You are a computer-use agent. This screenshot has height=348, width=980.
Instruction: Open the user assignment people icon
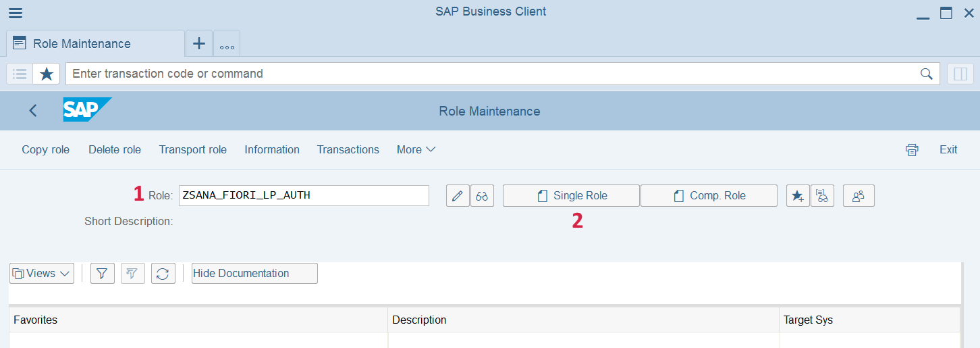(859, 196)
